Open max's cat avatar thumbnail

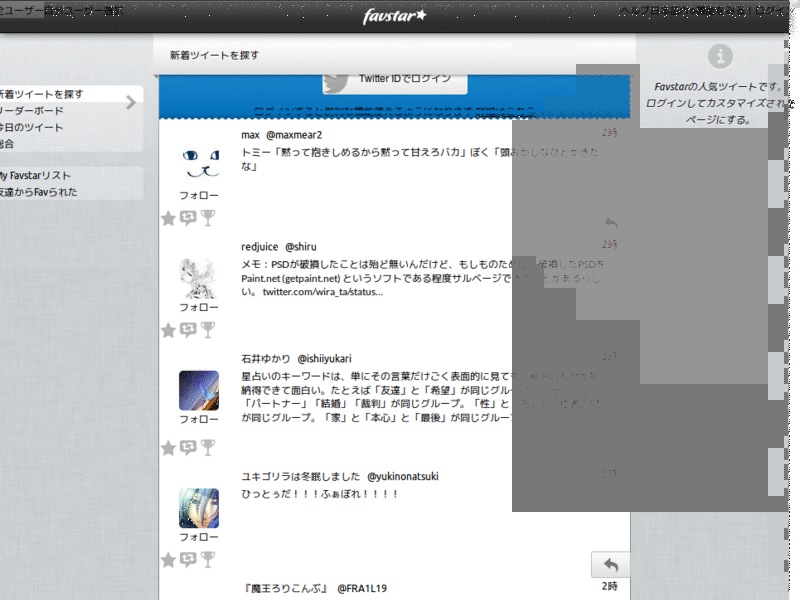pos(199,163)
